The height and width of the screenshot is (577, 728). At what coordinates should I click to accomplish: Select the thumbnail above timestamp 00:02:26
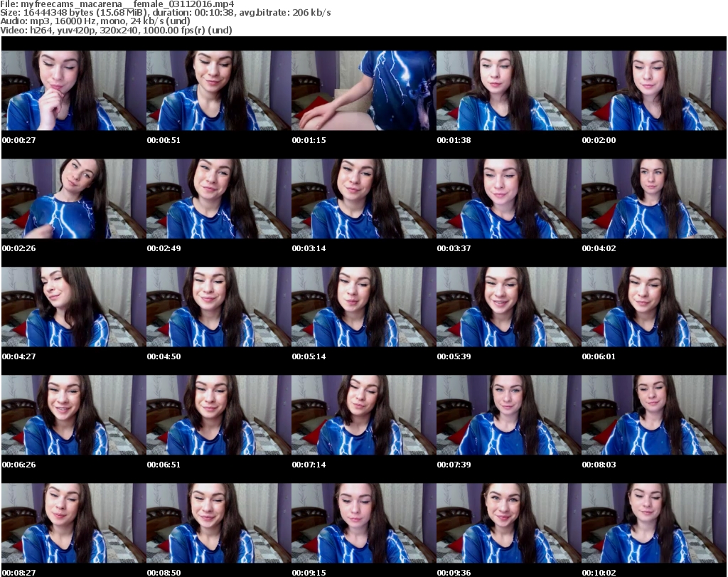click(x=73, y=198)
